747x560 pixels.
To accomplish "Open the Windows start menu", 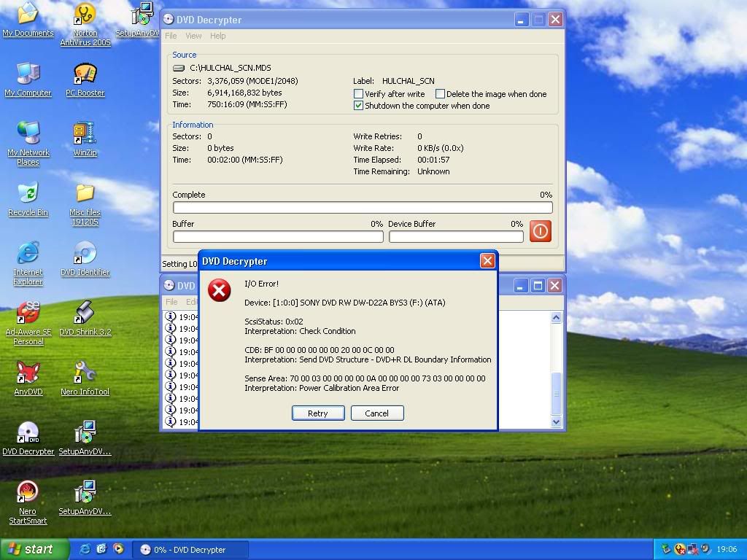I will pos(34,549).
